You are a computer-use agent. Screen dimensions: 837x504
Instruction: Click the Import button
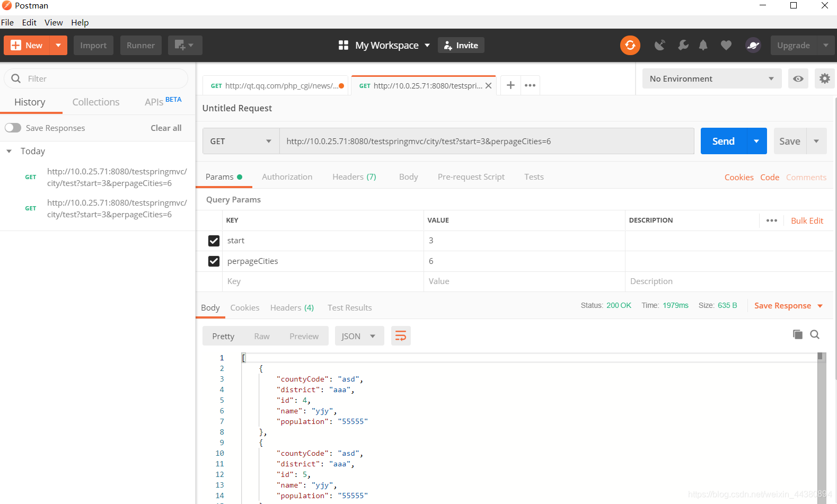tap(93, 45)
